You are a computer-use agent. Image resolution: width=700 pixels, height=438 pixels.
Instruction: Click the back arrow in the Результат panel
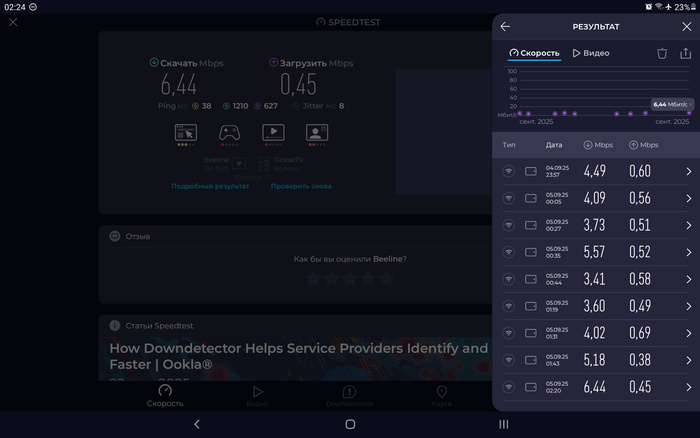[x=506, y=27]
